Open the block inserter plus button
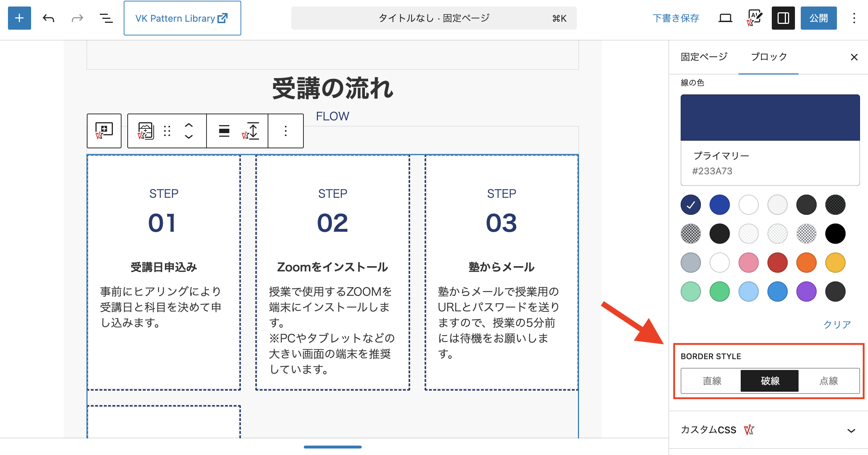This screenshot has height=455, width=868. click(x=20, y=18)
